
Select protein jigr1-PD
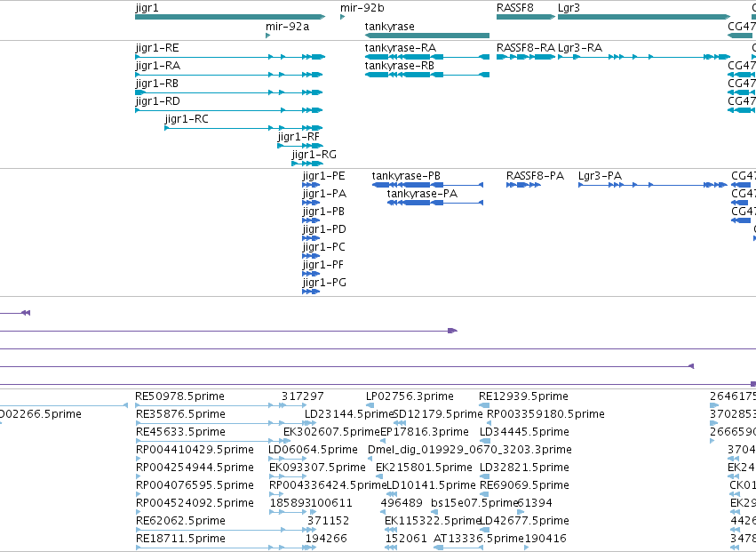tap(311, 238)
